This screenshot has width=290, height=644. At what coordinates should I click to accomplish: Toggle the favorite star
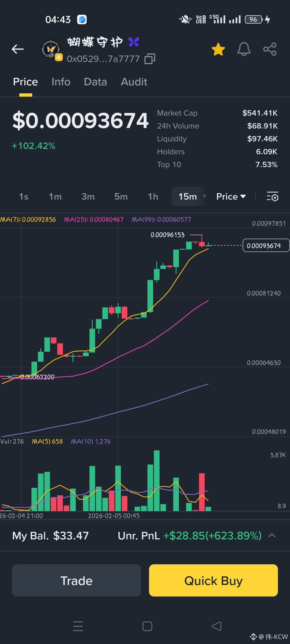(218, 49)
